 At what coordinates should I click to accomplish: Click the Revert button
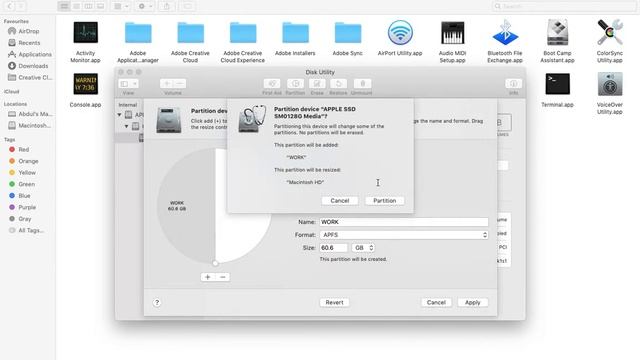[334, 302]
